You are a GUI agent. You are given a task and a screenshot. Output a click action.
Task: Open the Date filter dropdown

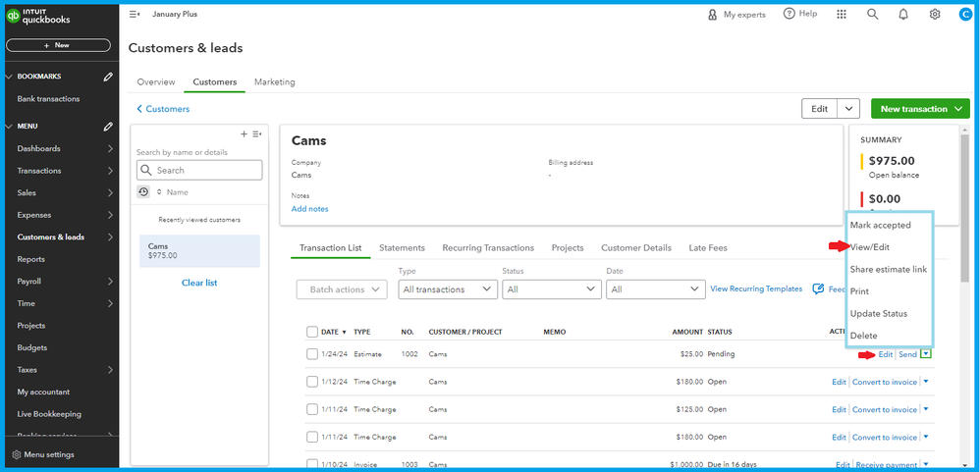tap(654, 289)
